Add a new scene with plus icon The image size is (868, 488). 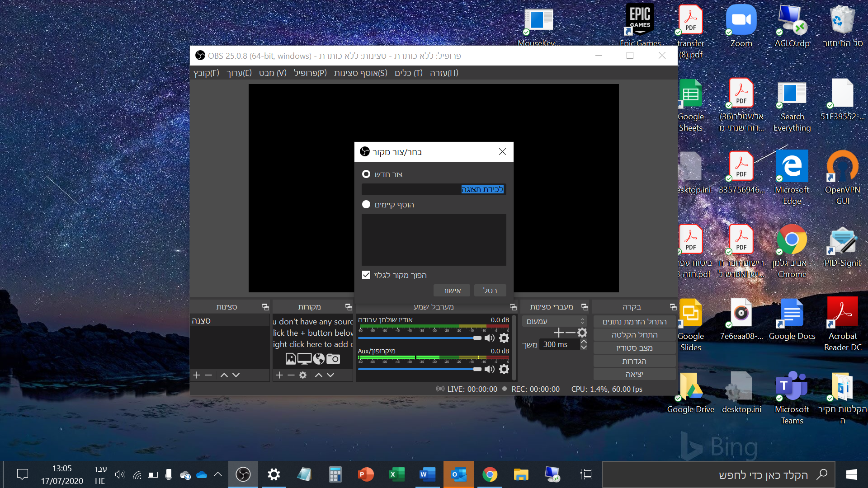tap(197, 375)
